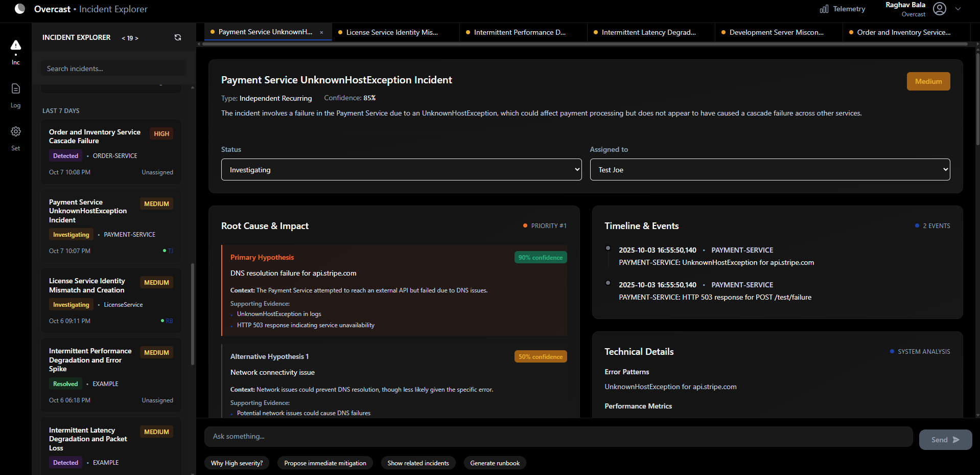
Task: Switch to License Service Identity Mis... tab
Action: [391, 32]
